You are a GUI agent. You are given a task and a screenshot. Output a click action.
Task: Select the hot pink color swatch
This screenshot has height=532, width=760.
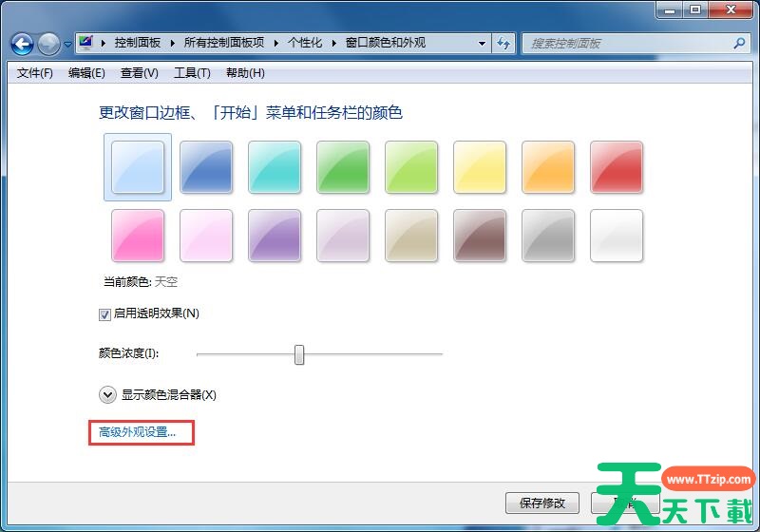138,236
